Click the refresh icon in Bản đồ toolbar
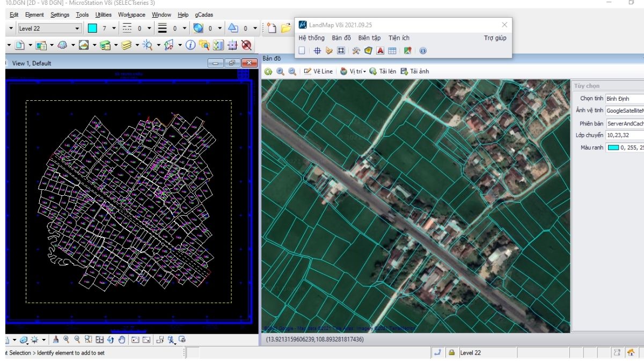 tap(268, 71)
